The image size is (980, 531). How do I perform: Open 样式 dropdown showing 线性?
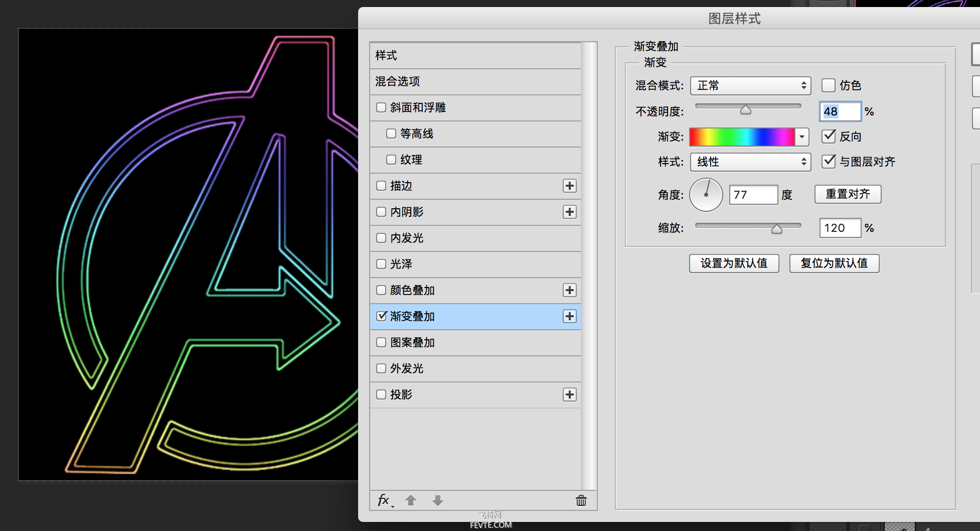[750, 162]
